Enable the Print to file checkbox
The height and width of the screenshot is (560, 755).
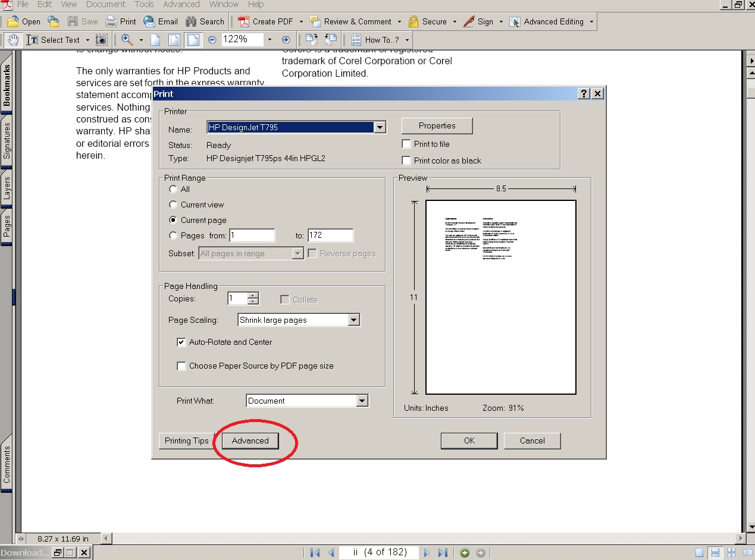[406, 144]
